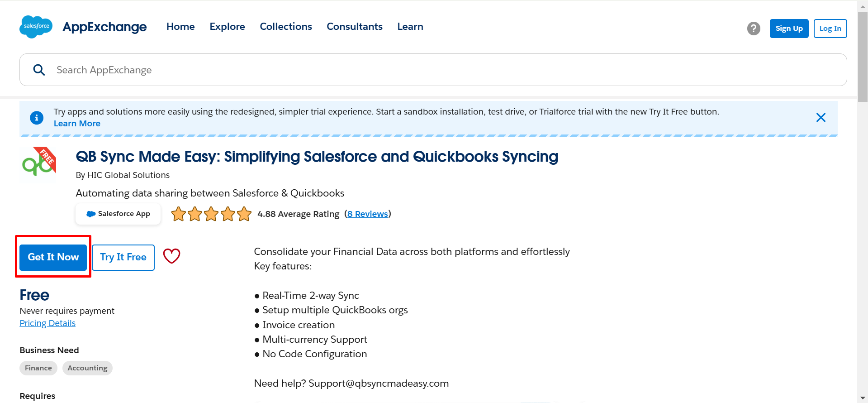Click the Salesforce cloud logo
The height and width of the screenshot is (403, 868).
point(36,27)
